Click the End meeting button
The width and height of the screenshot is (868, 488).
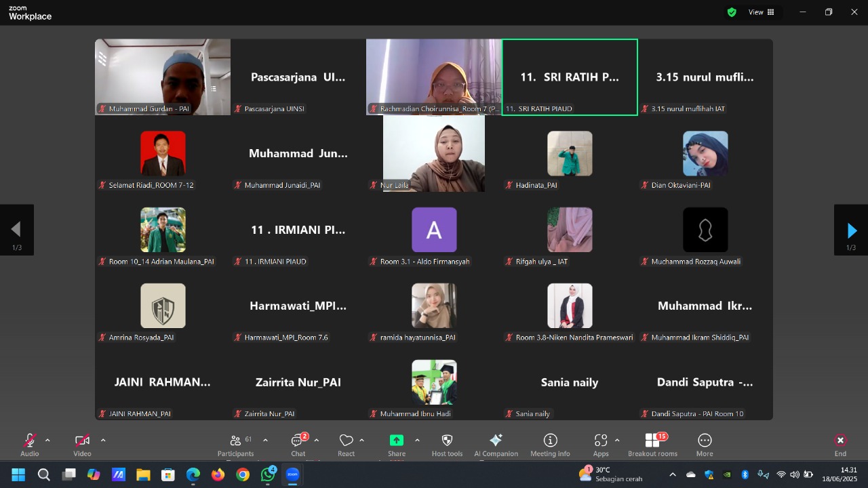pos(840,445)
